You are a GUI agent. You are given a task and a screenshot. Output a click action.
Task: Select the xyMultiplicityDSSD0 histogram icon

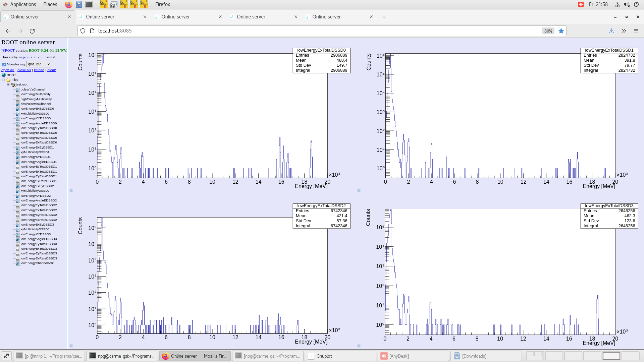(x=17, y=114)
